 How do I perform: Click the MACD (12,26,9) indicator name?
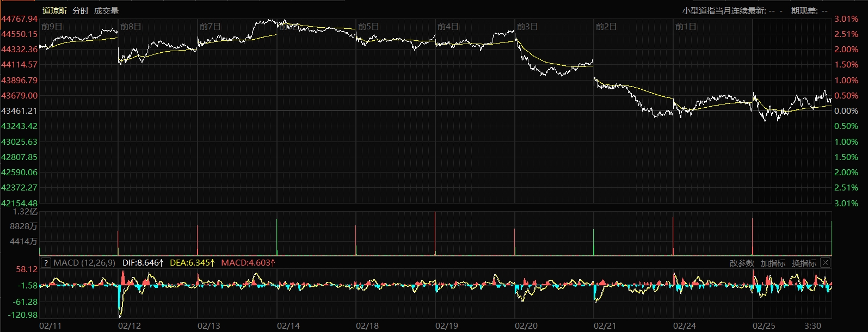coord(84,263)
